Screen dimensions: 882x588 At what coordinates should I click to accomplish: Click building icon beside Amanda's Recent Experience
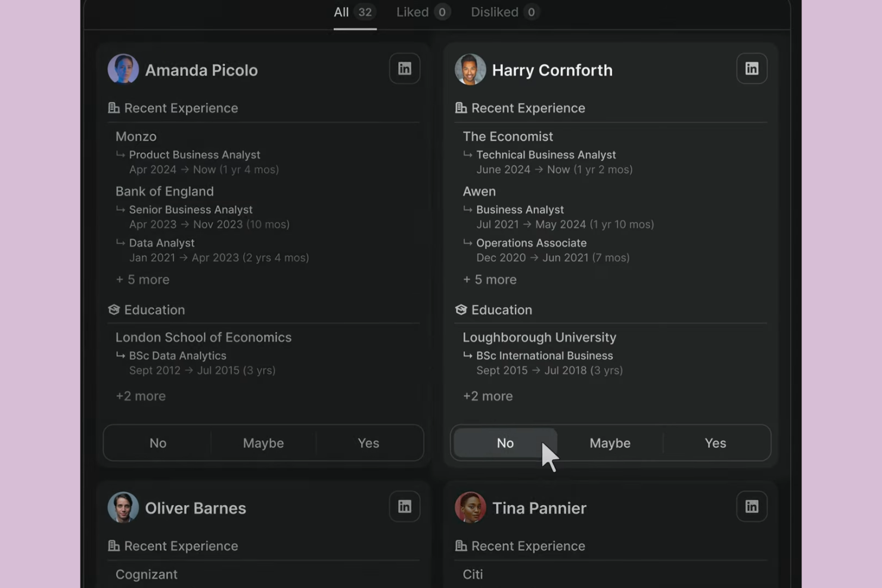point(114,108)
